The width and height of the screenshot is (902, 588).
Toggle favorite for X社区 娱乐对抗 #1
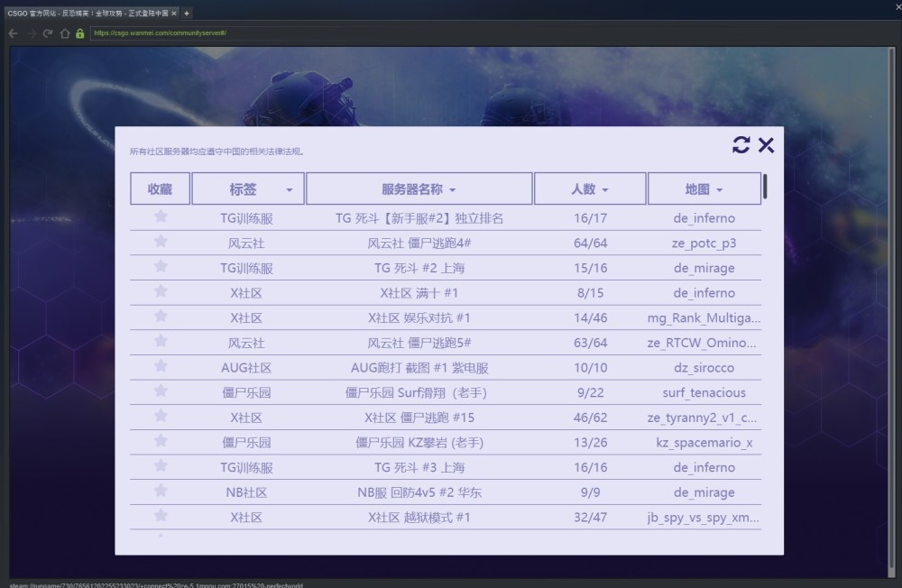[161, 316]
